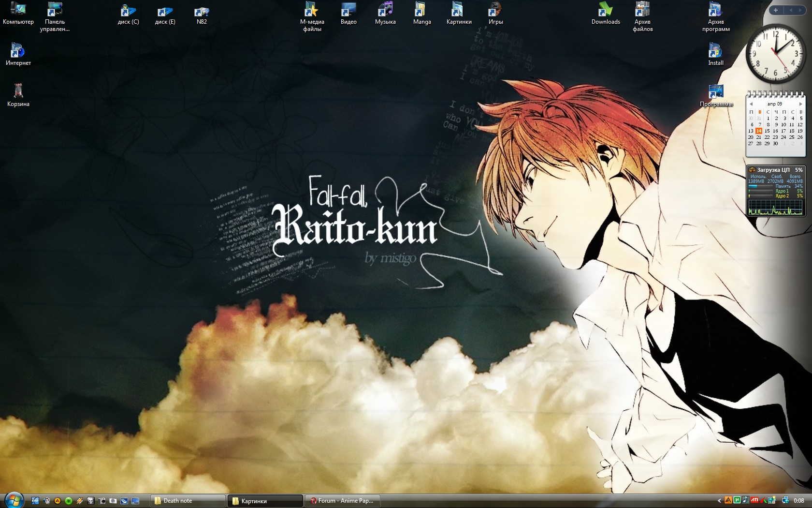Go to previous month in calendar gadget
The width and height of the screenshot is (812, 508).
pos(751,104)
